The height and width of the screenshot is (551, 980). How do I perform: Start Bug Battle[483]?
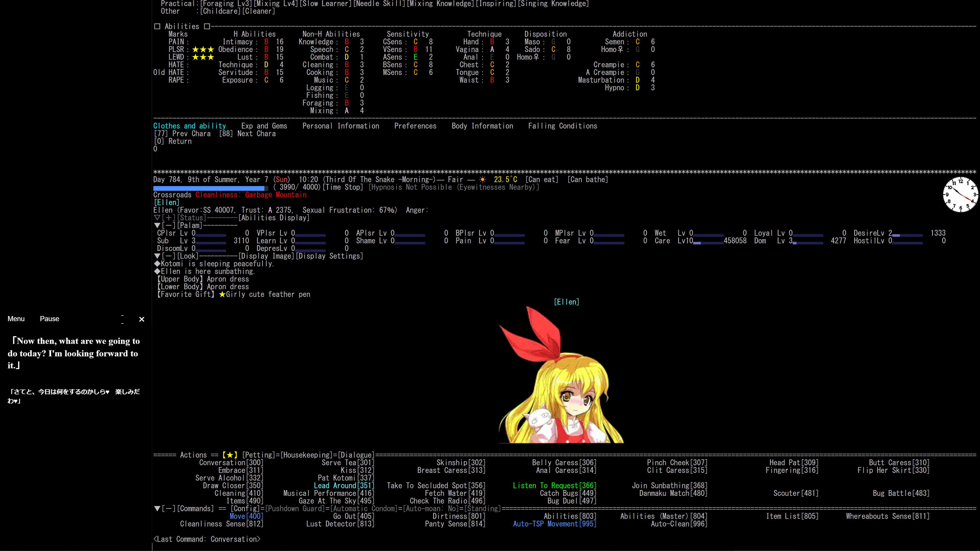click(x=901, y=493)
